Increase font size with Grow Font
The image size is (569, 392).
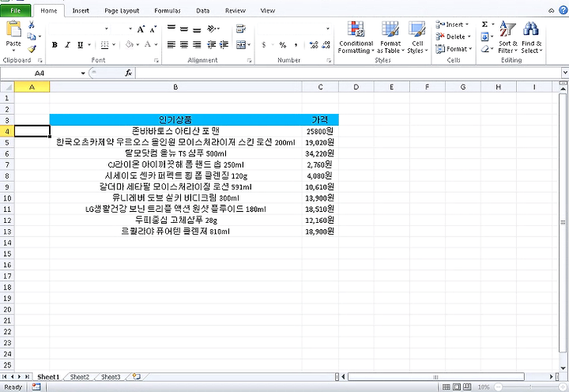[141, 29]
